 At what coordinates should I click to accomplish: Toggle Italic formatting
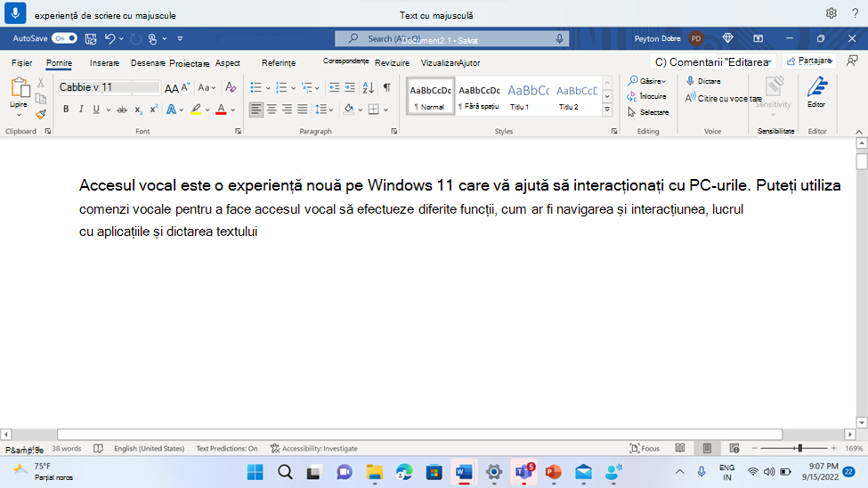(x=81, y=110)
